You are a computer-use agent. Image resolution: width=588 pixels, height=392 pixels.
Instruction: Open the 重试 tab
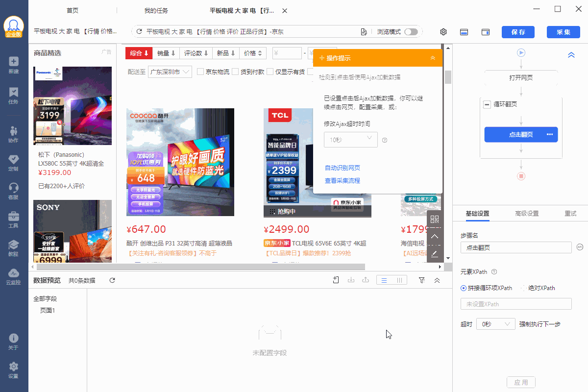[570, 214]
